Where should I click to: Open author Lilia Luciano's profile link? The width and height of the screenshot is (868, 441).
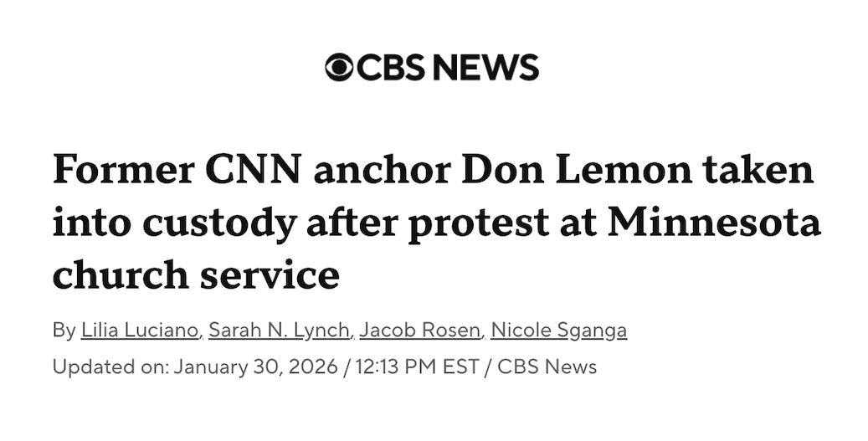pyautogui.click(x=141, y=331)
